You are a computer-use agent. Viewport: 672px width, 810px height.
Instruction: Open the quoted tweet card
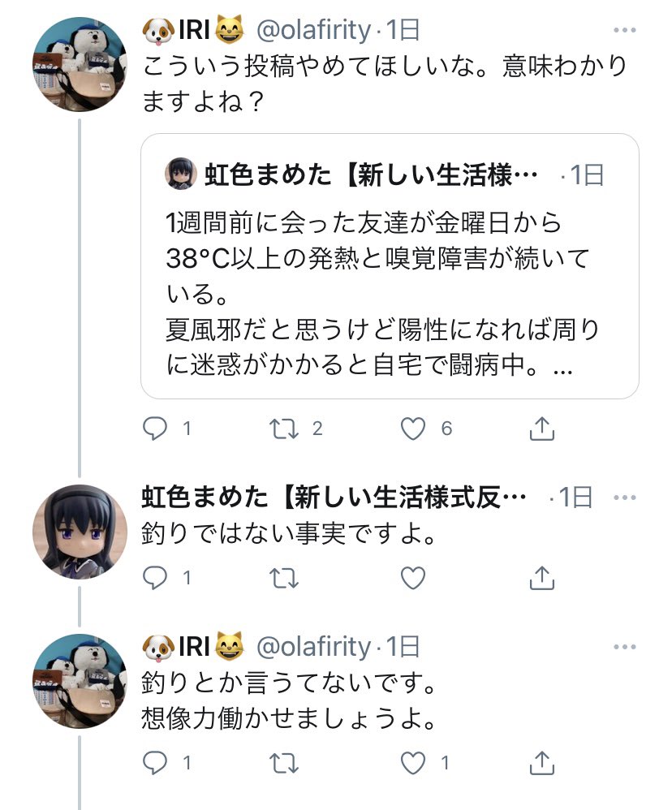tap(390, 268)
